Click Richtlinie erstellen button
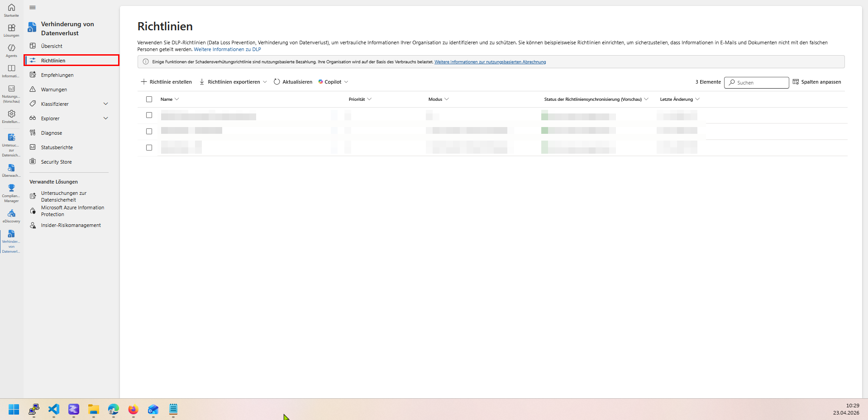 click(x=166, y=82)
